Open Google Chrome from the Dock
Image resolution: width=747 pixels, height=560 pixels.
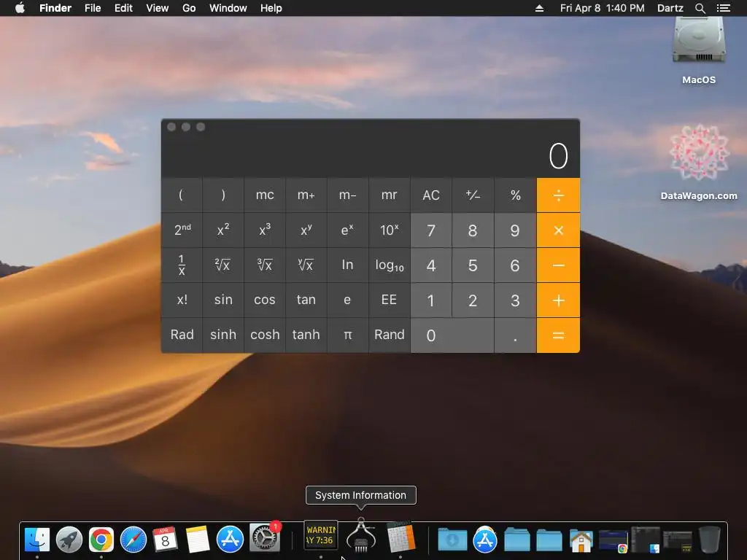101,540
